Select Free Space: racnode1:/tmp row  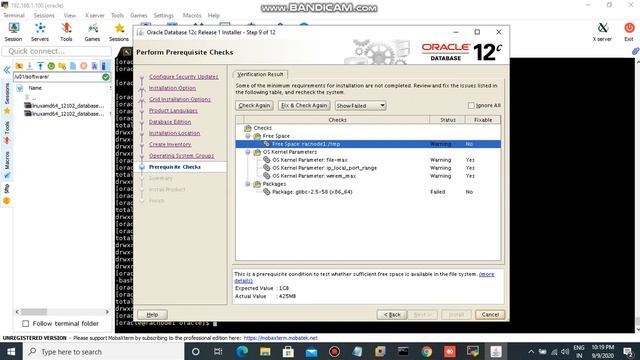tap(368, 144)
